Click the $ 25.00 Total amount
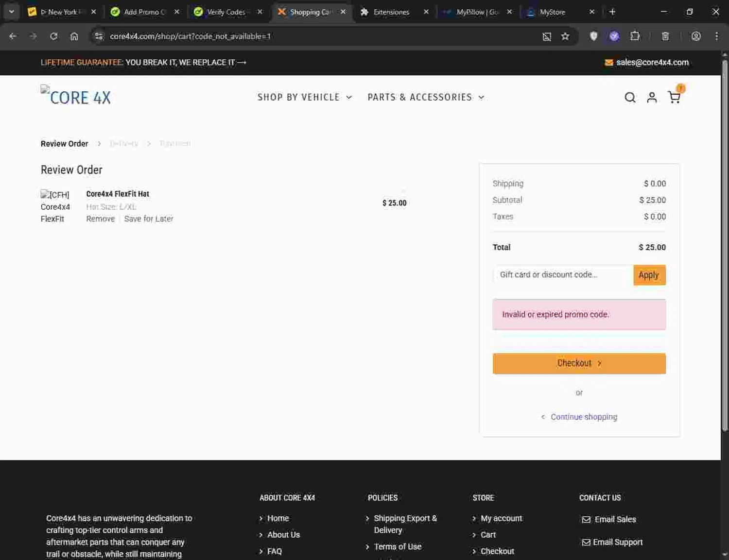 click(x=652, y=247)
